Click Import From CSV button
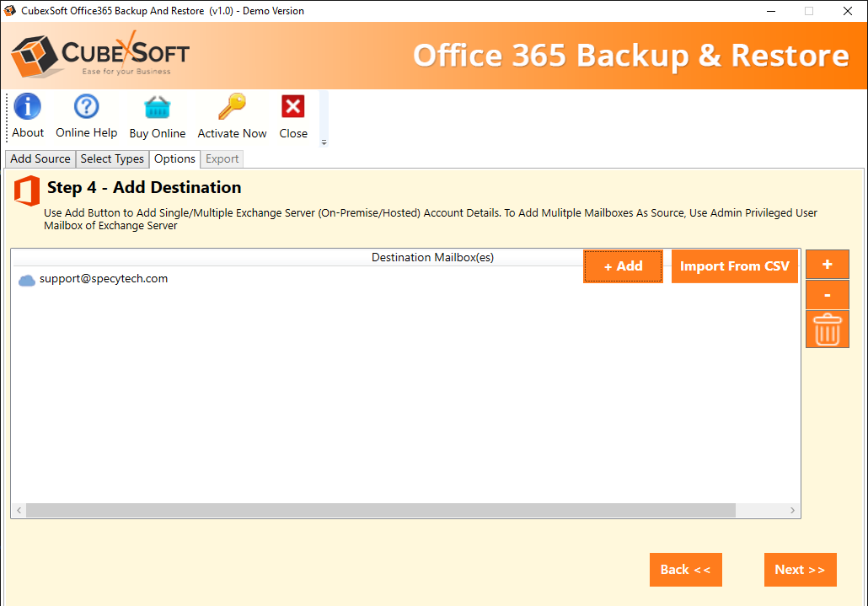Viewport: 868px width, 606px height. click(735, 266)
